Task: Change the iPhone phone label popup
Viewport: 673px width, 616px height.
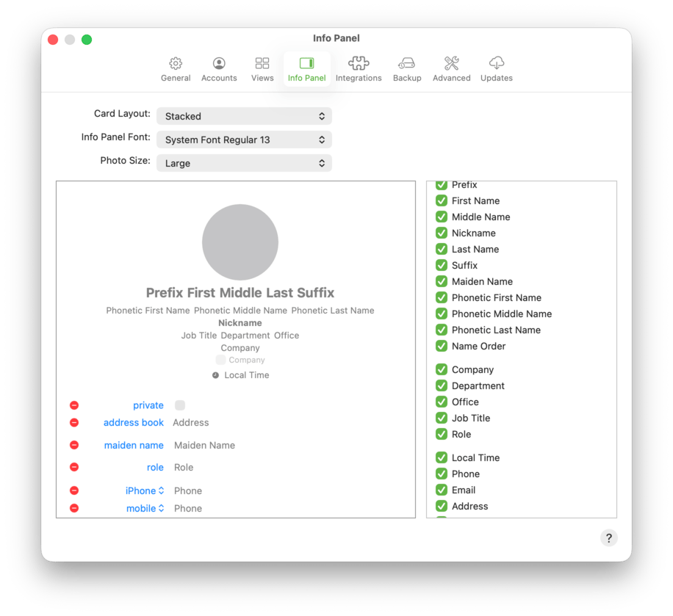Action: tap(145, 491)
